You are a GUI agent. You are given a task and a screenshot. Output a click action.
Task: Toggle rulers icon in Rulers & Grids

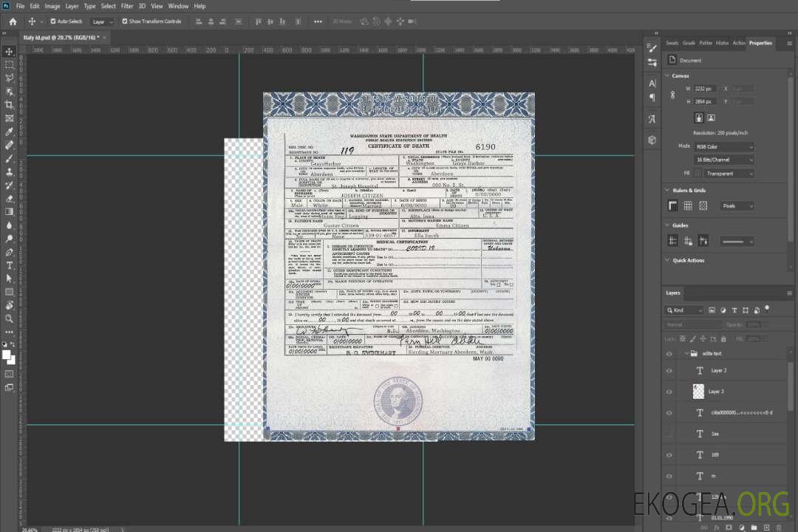coord(673,205)
